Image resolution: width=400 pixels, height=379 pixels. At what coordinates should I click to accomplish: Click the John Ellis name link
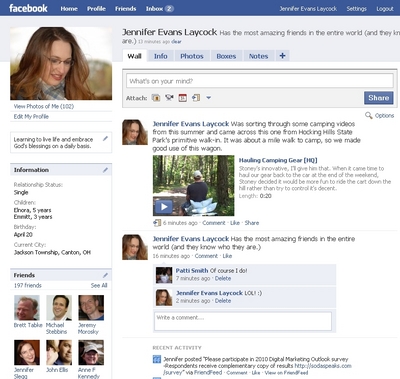(x=57, y=370)
